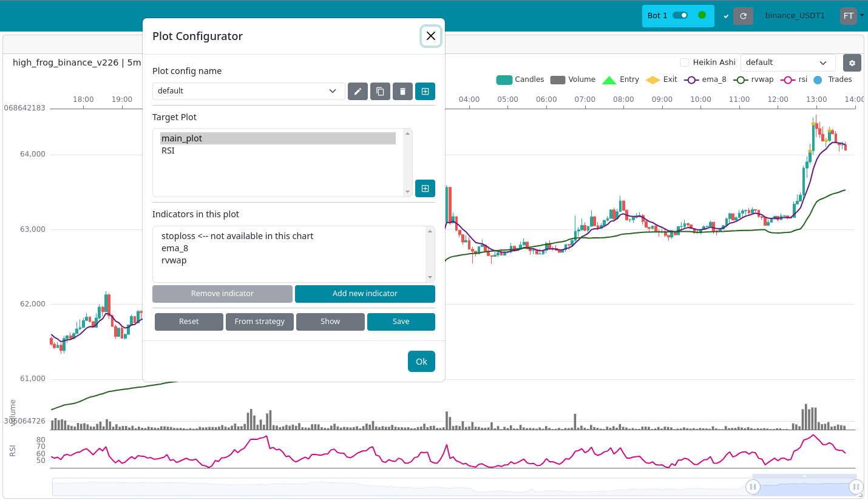
Task: Save the plot configuration
Action: (x=401, y=322)
